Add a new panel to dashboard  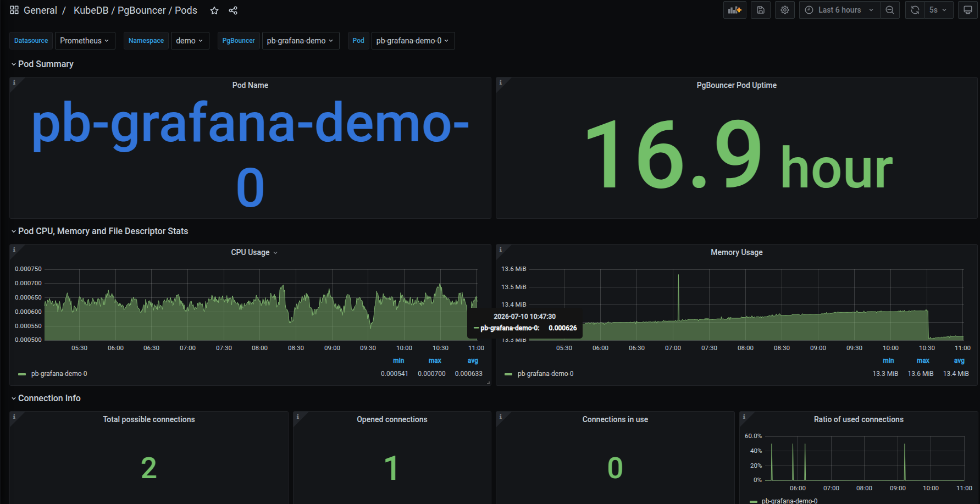point(735,10)
